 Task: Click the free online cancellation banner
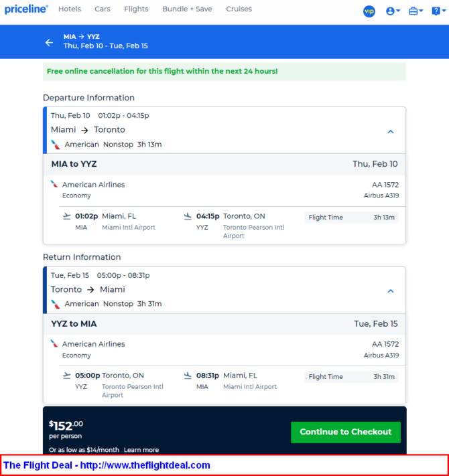pos(224,72)
